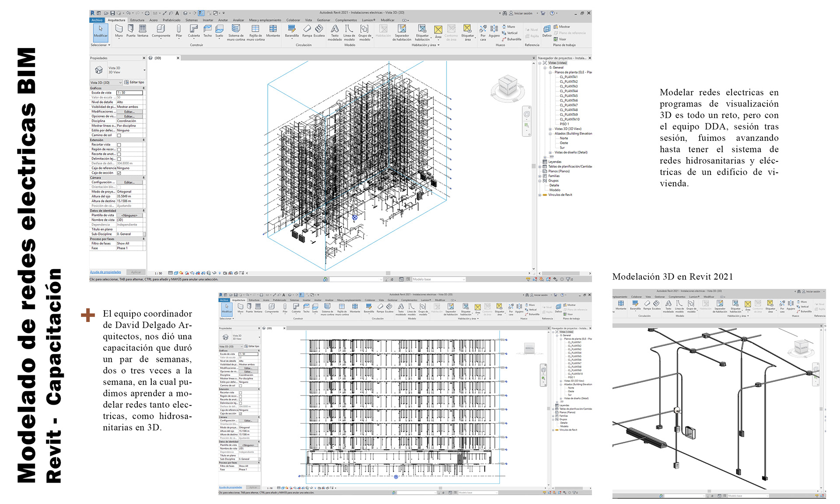Switch to Insertar tab in top Revit window
This screenshot has width=840, height=504.
tap(208, 20)
